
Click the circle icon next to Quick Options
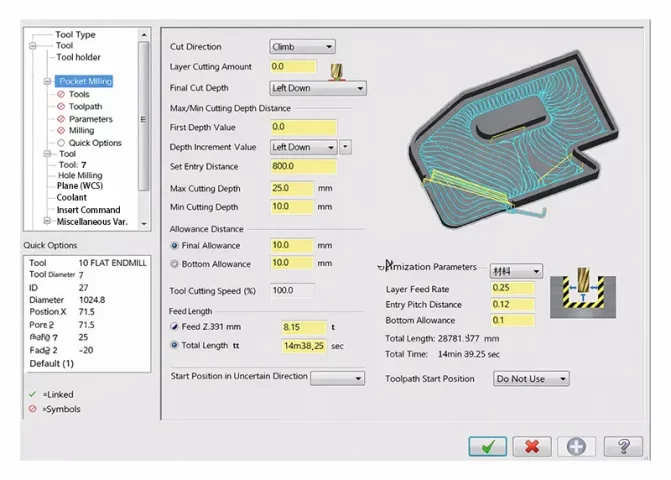coord(61,143)
